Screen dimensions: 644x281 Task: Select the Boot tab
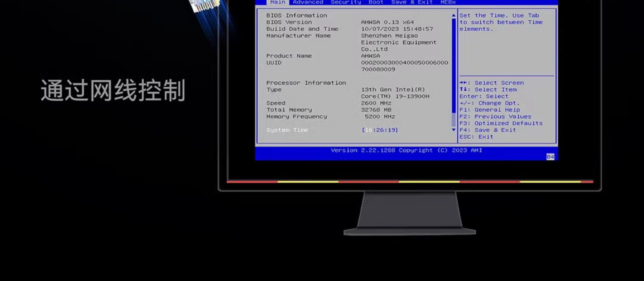376,2
